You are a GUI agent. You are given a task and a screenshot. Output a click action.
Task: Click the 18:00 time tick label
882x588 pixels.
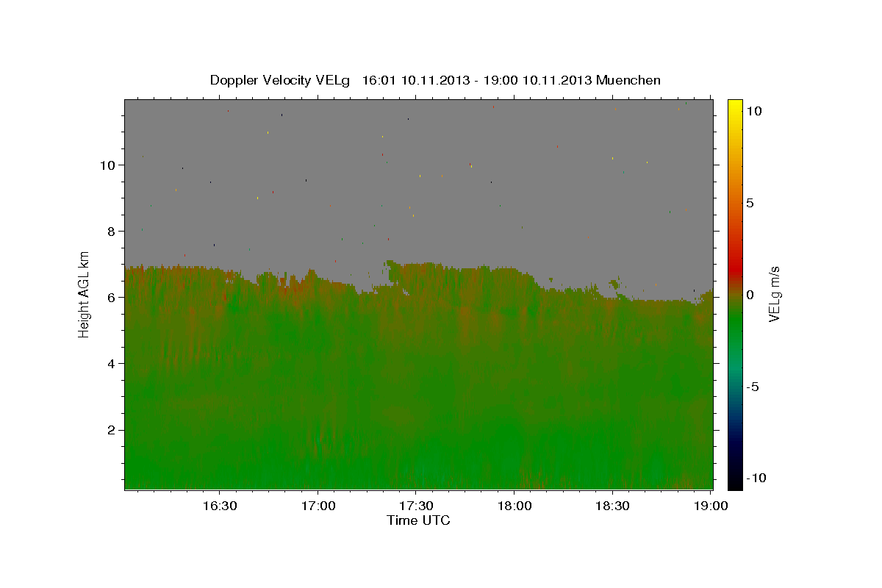tap(514, 506)
